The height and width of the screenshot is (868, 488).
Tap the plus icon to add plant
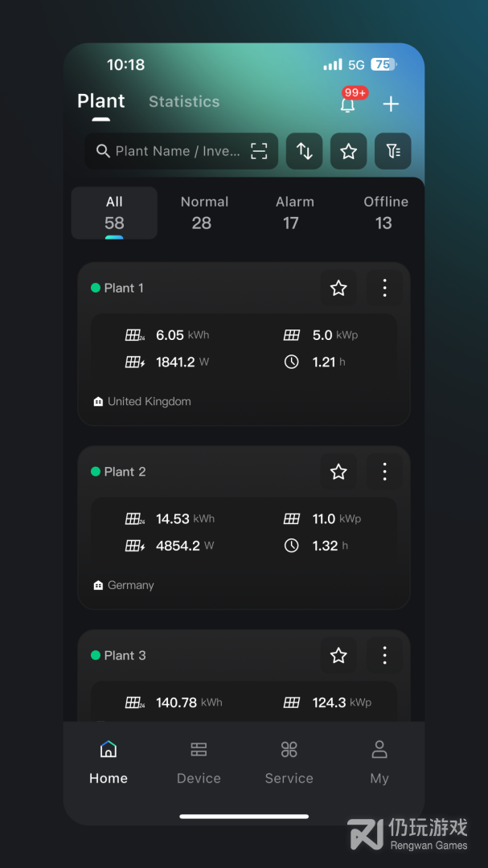391,104
